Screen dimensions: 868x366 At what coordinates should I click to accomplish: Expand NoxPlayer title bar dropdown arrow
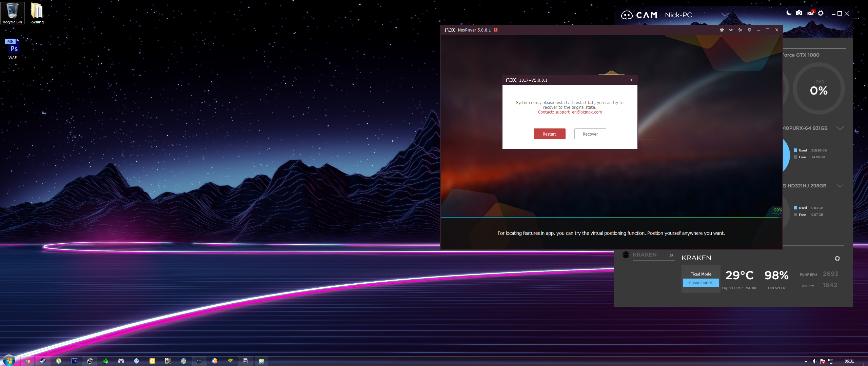point(731,30)
